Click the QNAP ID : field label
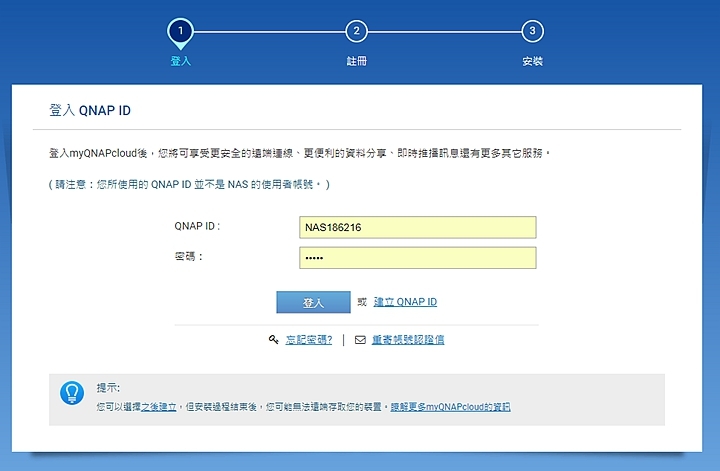 click(x=197, y=226)
